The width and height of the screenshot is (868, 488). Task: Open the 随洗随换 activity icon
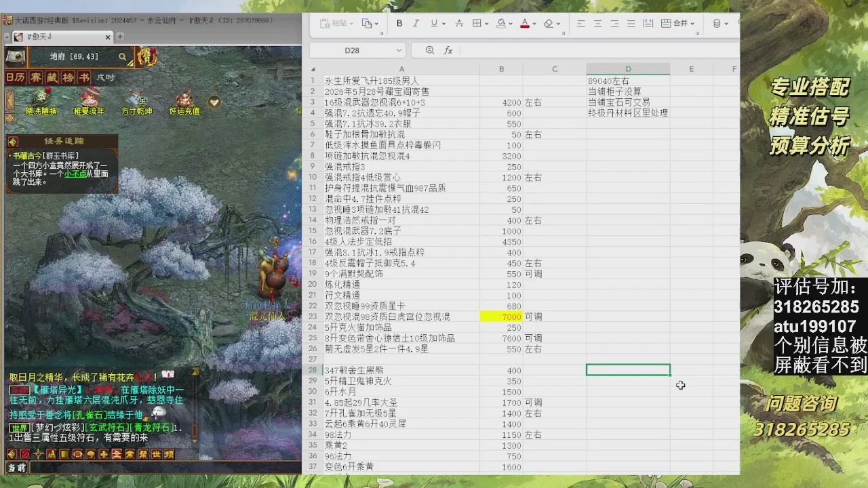pos(41,102)
